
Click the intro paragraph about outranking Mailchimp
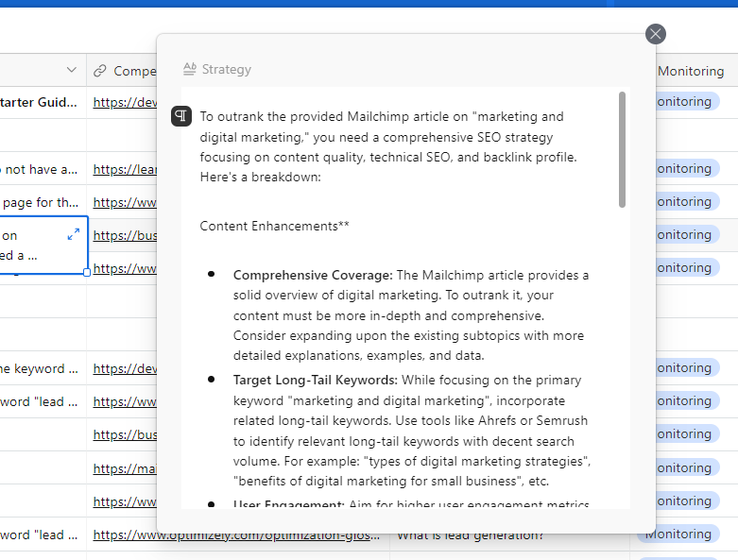[x=388, y=146]
